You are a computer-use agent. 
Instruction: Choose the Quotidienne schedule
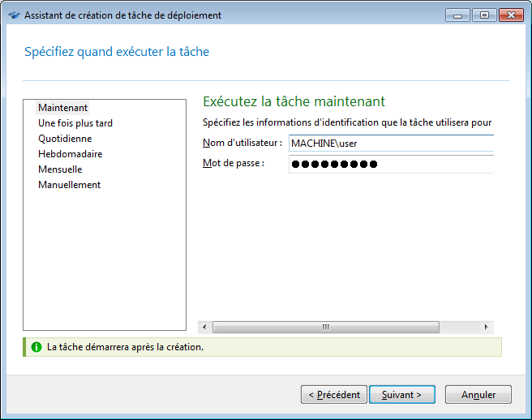[x=65, y=139]
